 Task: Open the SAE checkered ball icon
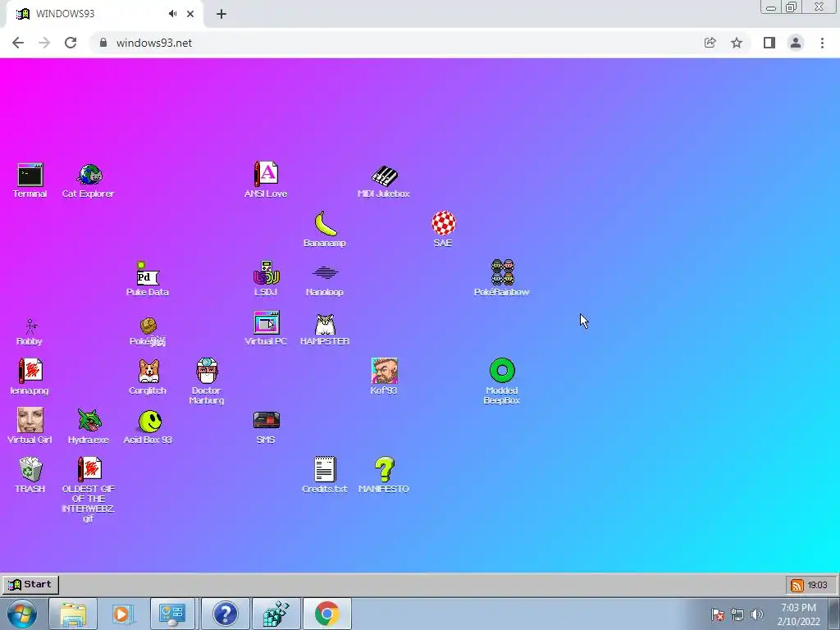pyautogui.click(x=443, y=229)
